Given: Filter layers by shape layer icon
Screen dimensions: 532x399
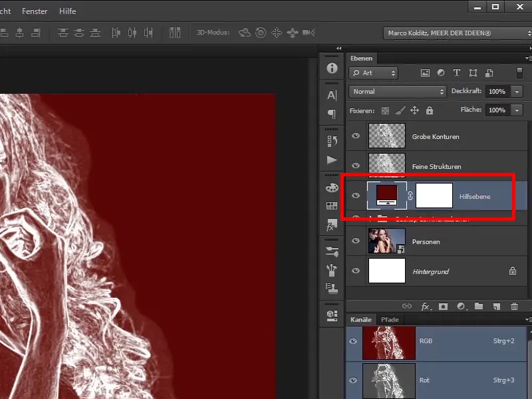Looking at the screenshot, I should click(473, 73).
